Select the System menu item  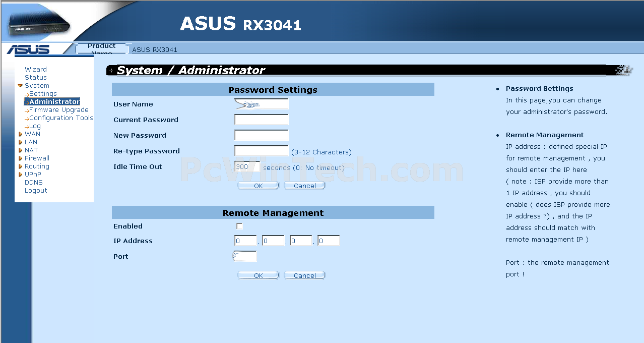pos(37,86)
